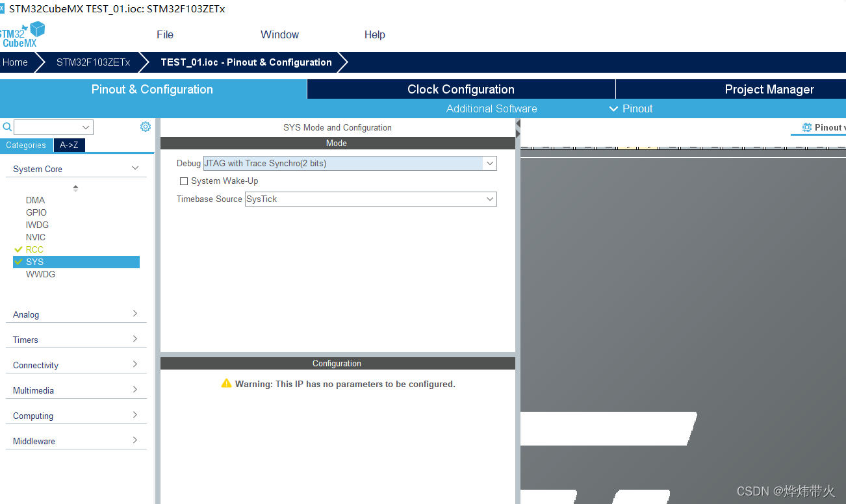Switch to the A->Z tab
Screen dimensions: 846x504
click(x=69, y=145)
